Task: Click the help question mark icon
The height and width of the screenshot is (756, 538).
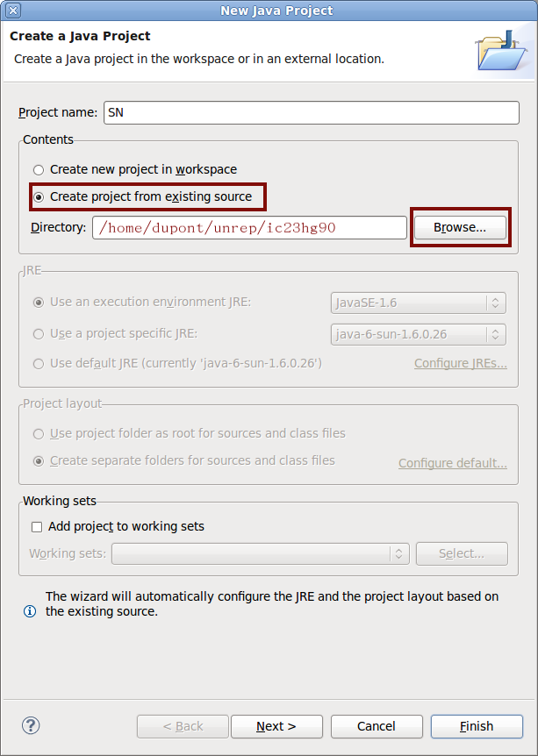Action: (31, 725)
